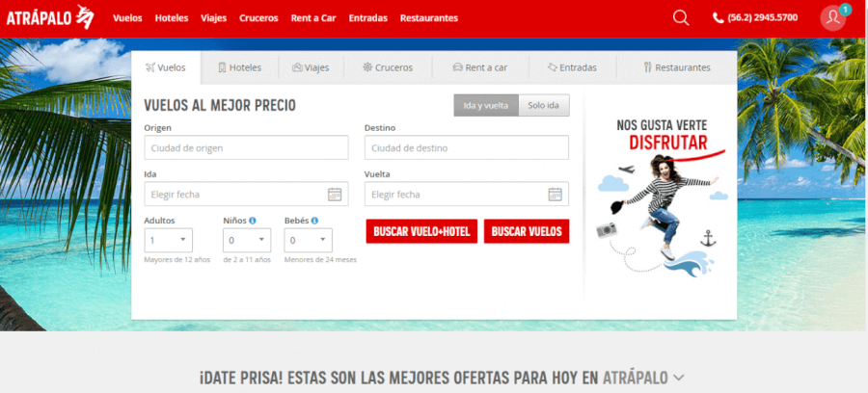The height and width of the screenshot is (393, 868).
Task: Focus the Ciudad de origen field
Action: click(246, 148)
